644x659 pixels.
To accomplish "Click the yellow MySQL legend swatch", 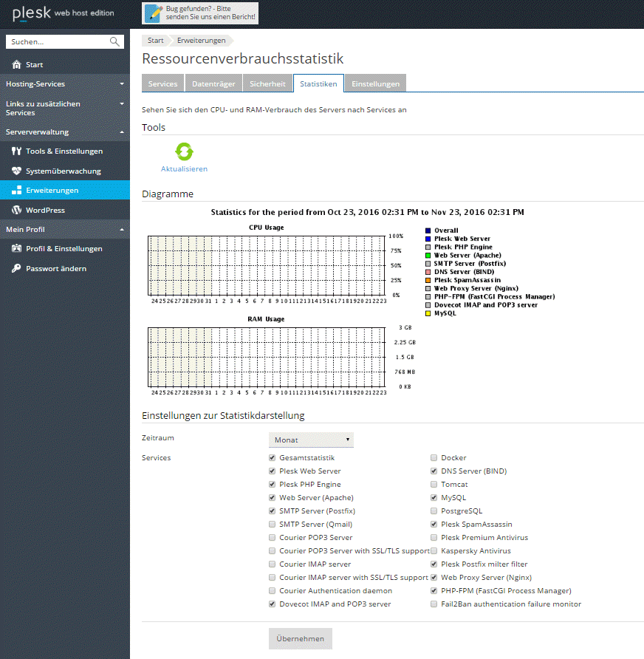I will pyautogui.click(x=428, y=313).
